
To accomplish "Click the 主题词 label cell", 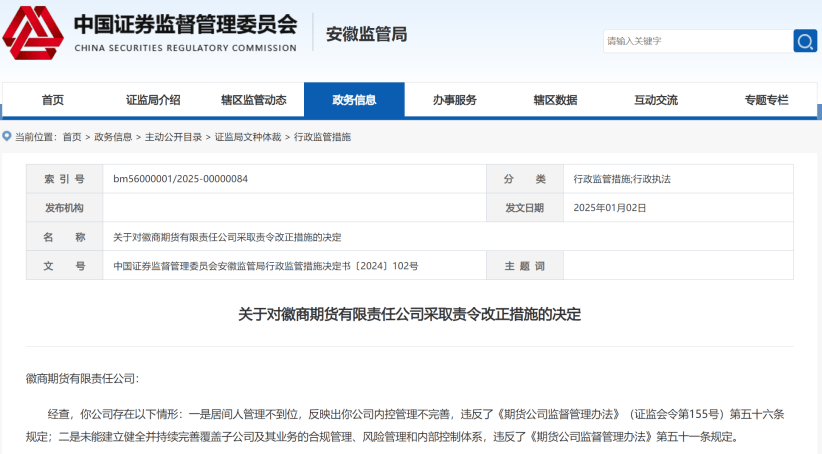I will pyautogui.click(x=525, y=266).
